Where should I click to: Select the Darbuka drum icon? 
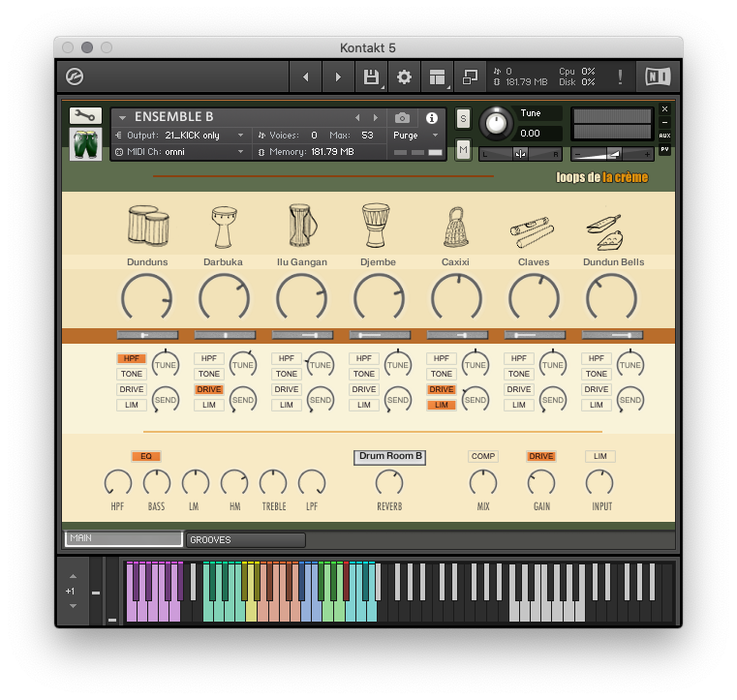224,227
